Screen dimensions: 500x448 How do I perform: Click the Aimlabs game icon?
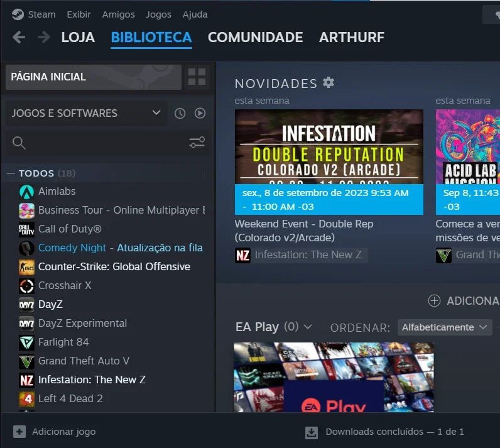26,192
